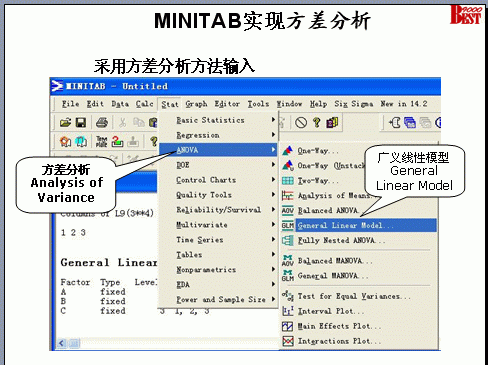Click the Cancel circle-slash toolbar icon
The width and height of the screenshot is (488, 365).
(301, 123)
